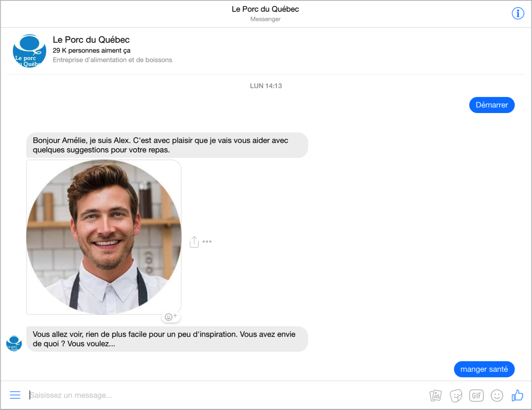532x410 pixels.
Task: Open the conversation info panel
Action: [x=518, y=14]
